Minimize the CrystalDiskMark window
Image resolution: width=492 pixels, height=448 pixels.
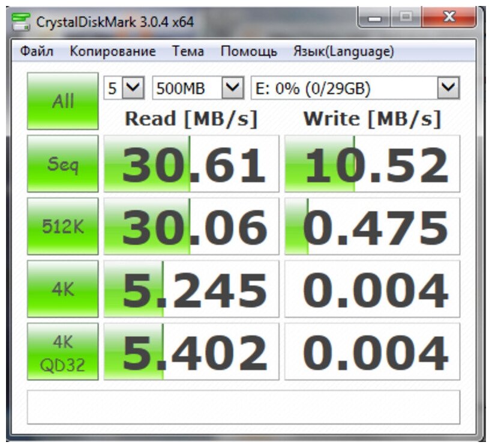click(374, 18)
